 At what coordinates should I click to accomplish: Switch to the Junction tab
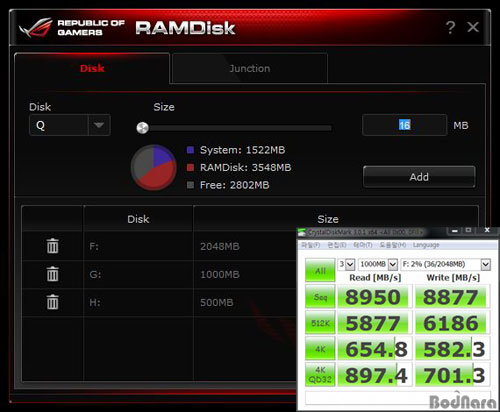click(249, 68)
